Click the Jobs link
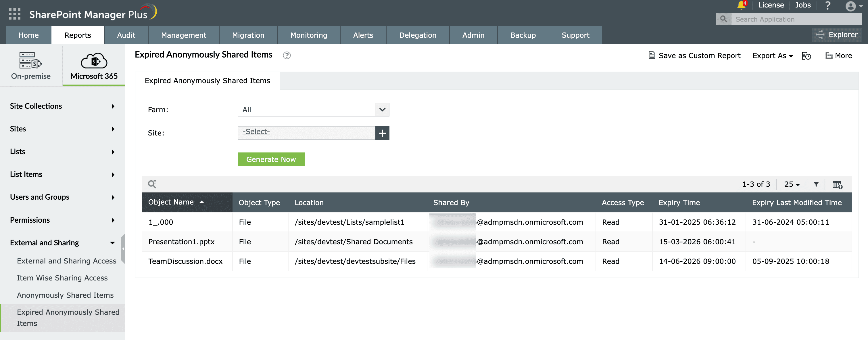This screenshot has width=868, height=340. pos(803,5)
